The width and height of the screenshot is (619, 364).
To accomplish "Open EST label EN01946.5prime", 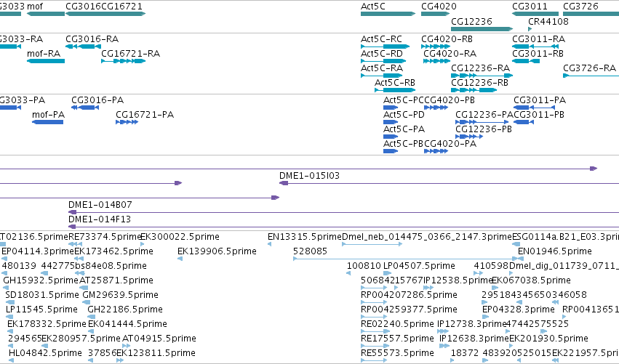I will [x=555, y=251].
